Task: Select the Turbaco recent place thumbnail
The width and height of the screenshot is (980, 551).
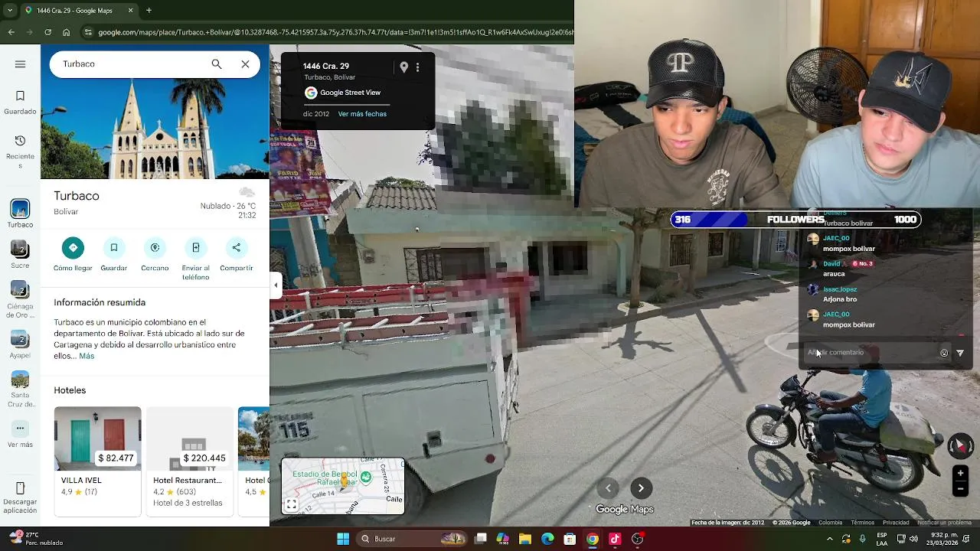Action: 20,209
